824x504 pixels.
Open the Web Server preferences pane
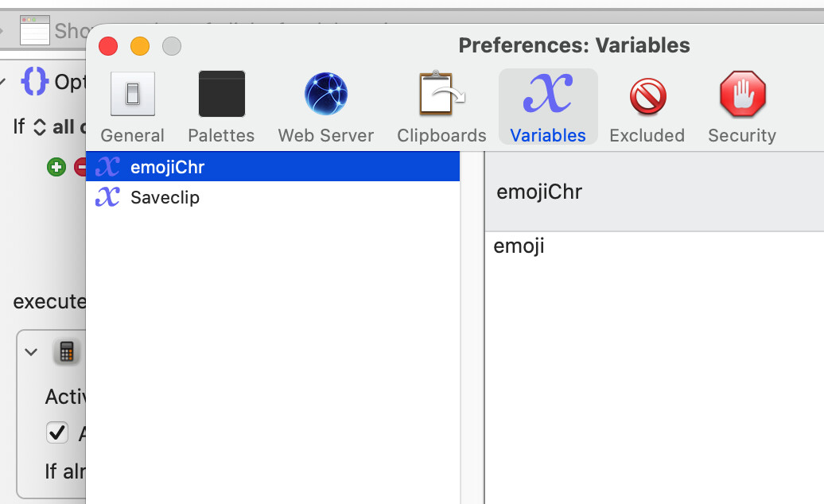click(x=325, y=107)
